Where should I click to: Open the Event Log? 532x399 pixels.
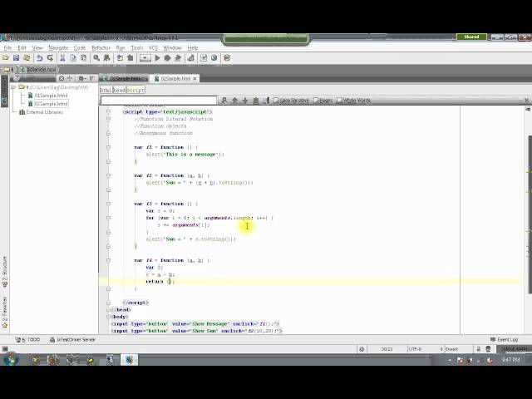click(x=505, y=339)
